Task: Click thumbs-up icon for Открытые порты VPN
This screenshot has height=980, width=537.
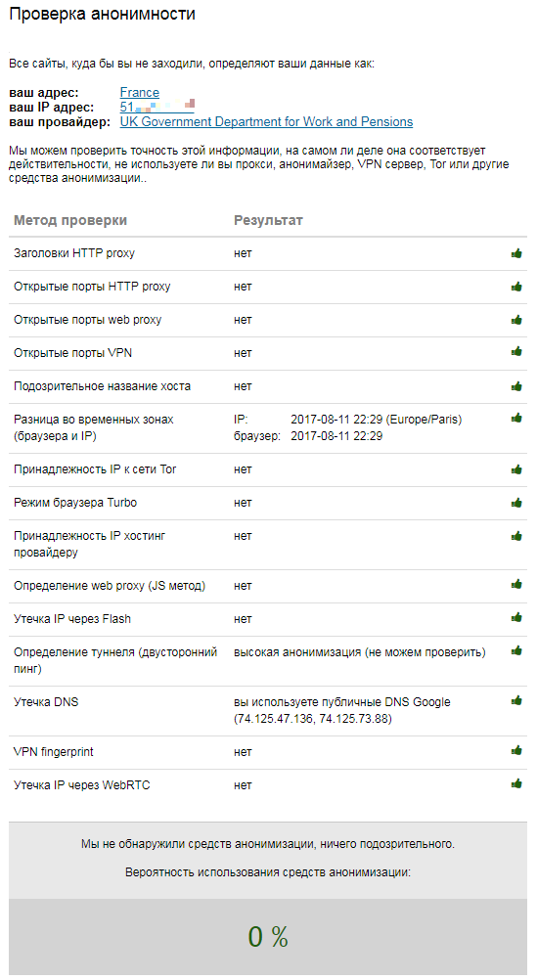Action: pos(516,351)
